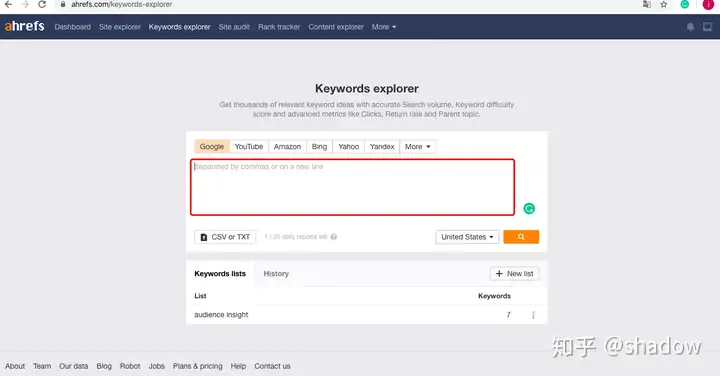Click the address bar URL

(x=122, y=4)
